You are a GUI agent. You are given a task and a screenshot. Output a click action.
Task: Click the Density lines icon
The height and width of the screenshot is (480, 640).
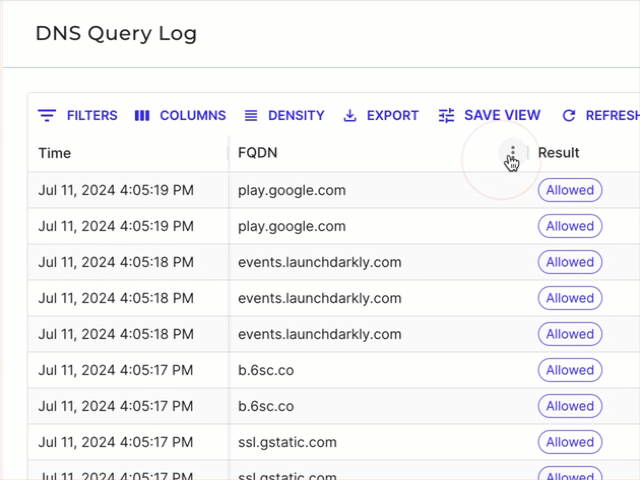point(251,116)
